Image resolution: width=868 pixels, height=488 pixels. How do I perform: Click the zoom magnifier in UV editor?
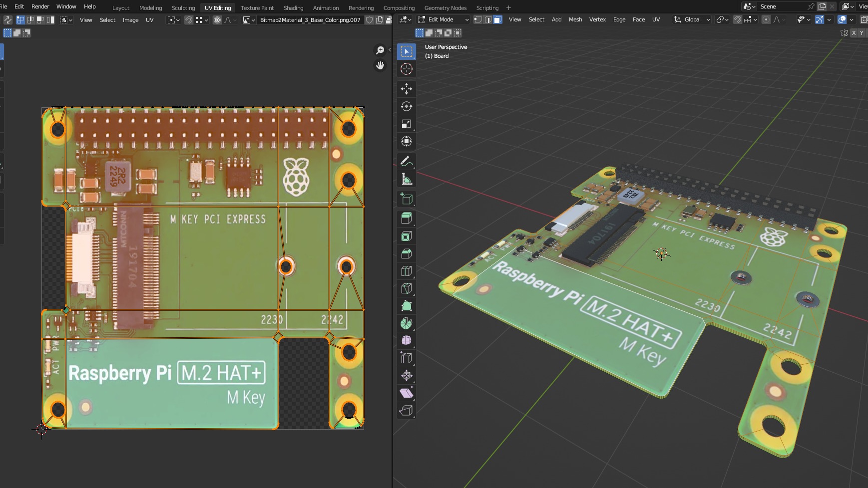coord(380,50)
